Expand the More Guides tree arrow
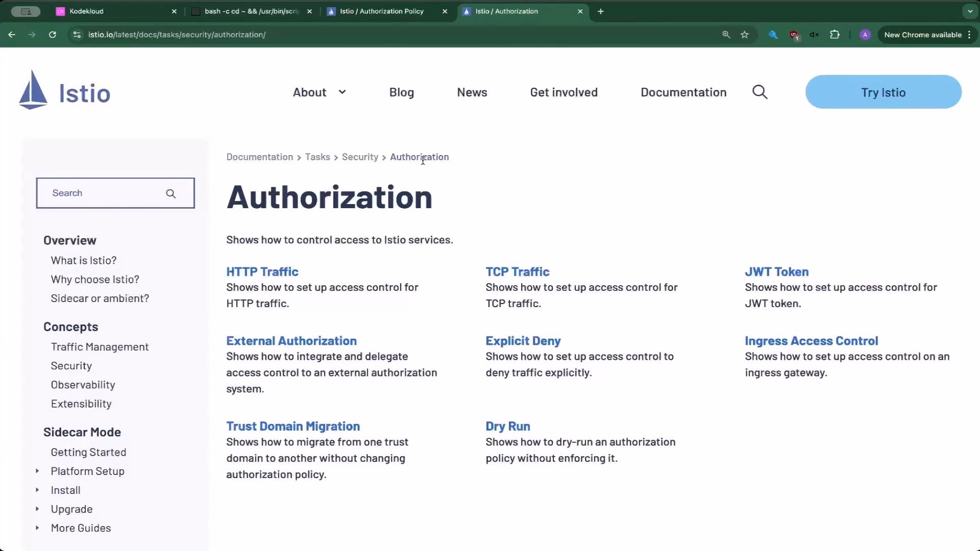 click(x=37, y=528)
